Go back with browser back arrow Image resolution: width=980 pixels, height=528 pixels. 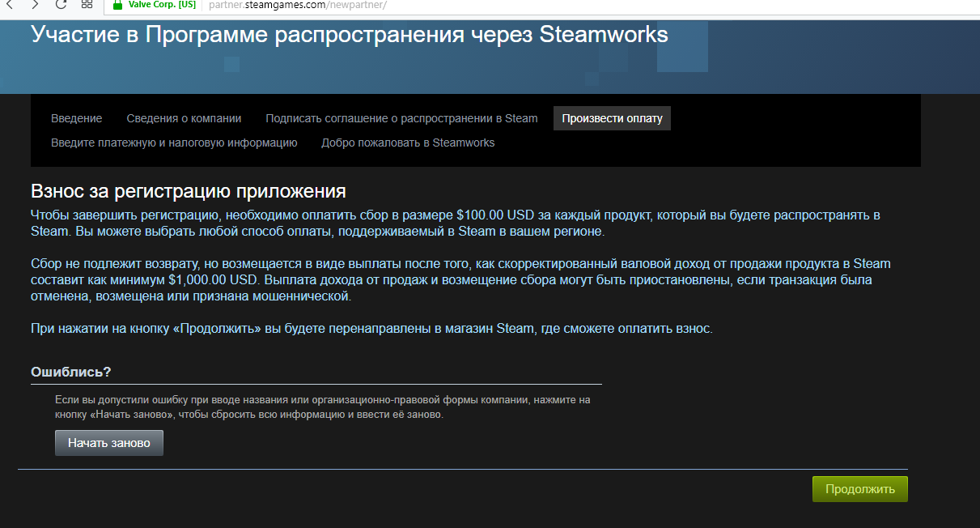coord(10,4)
